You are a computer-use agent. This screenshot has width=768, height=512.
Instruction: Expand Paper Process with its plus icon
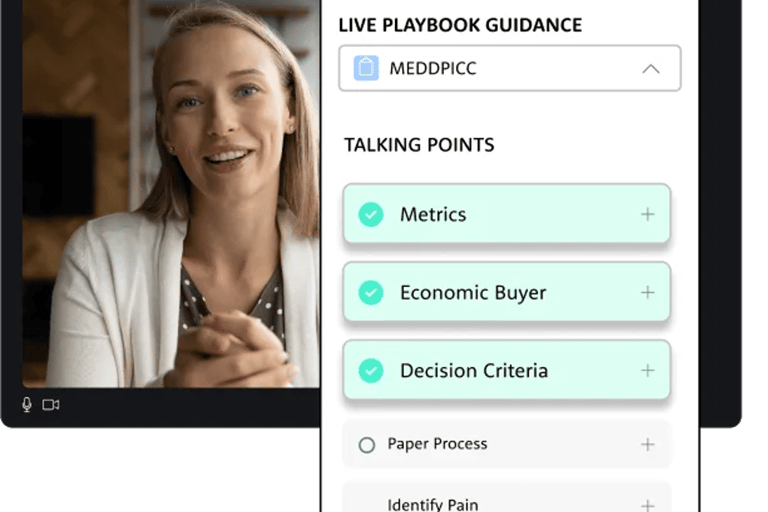pos(648,444)
